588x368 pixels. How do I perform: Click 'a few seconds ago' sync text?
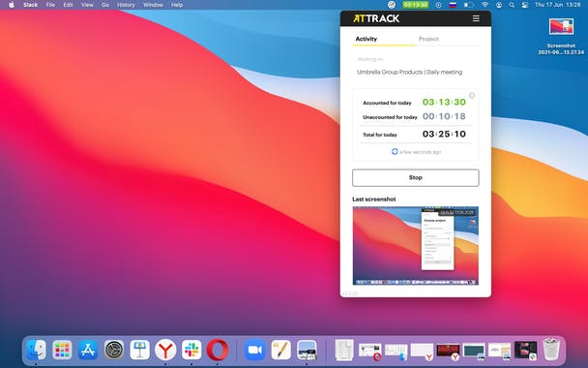click(x=421, y=152)
